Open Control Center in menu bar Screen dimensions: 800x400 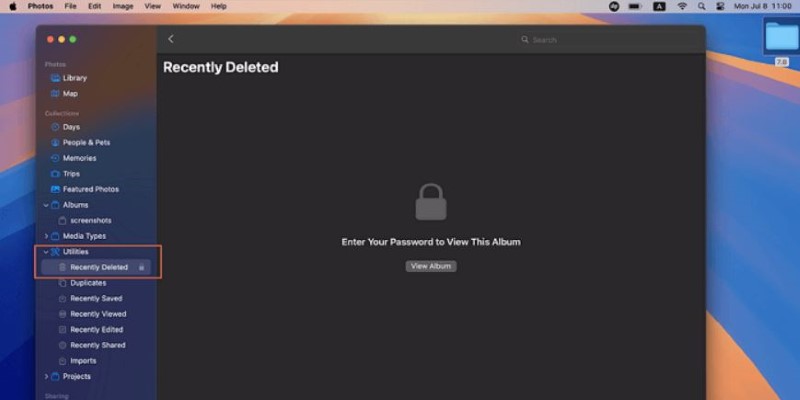tap(720, 7)
